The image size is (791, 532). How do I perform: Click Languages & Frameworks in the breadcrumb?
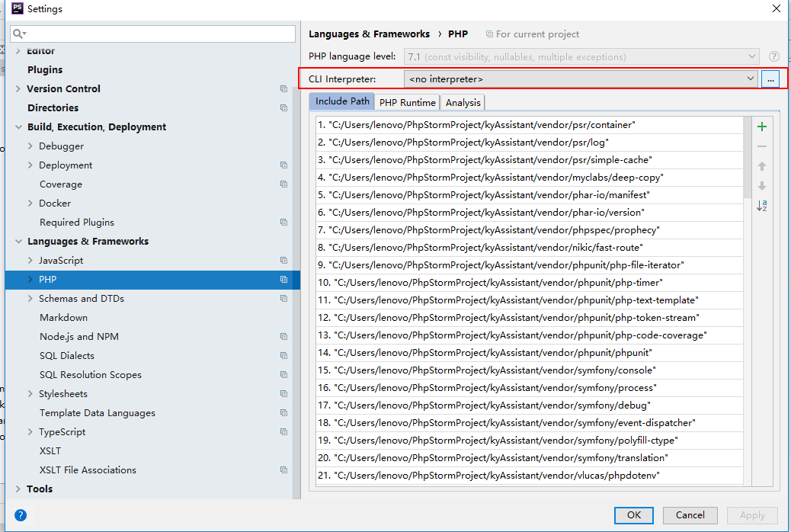(x=369, y=34)
